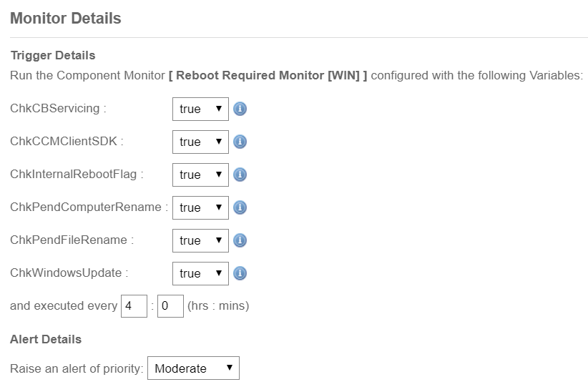Click info icon beside ChkCCMClientSDK dropdown

[240, 142]
